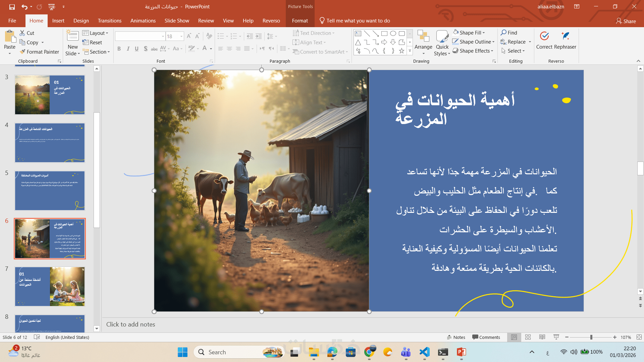Image resolution: width=644 pixels, height=362 pixels.
Task: Select the Find magnifier tool
Action: coord(503,33)
